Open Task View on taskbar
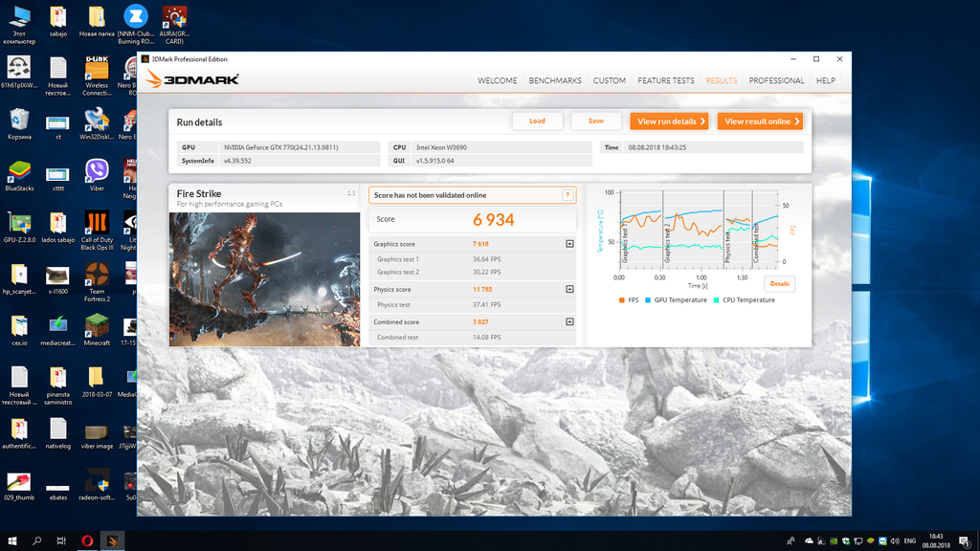Image resolution: width=980 pixels, height=551 pixels. [x=61, y=540]
